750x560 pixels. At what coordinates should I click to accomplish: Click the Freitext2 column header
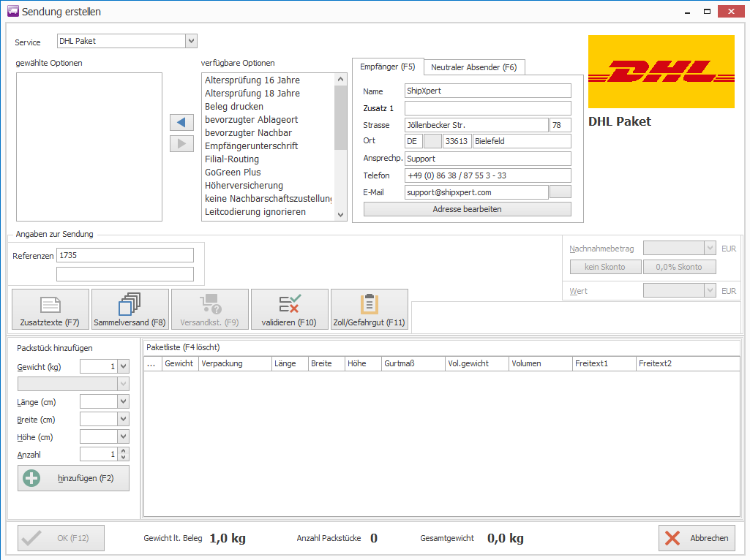(688, 363)
